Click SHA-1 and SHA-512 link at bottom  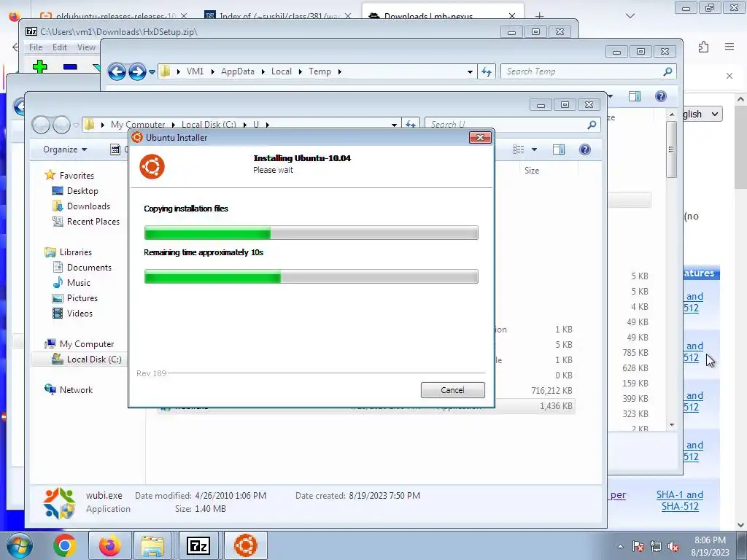pyautogui.click(x=680, y=500)
